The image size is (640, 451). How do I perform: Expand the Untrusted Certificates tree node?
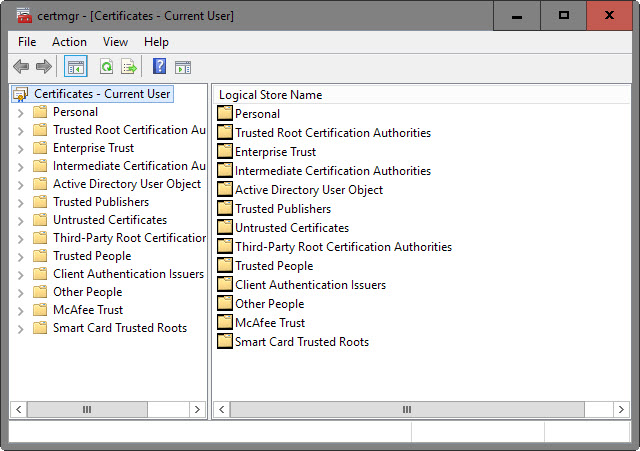[20, 221]
